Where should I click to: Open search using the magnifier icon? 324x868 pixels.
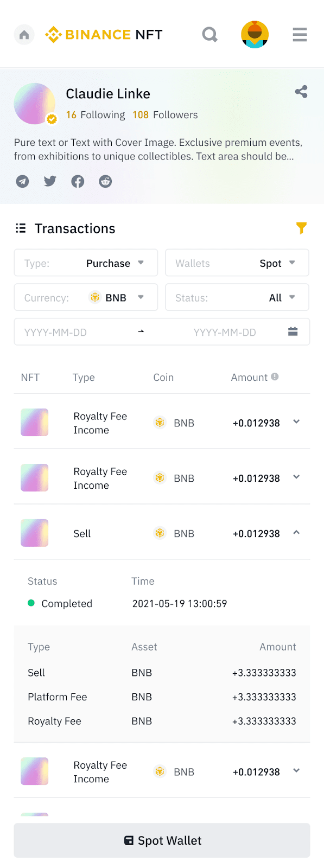(x=209, y=34)
